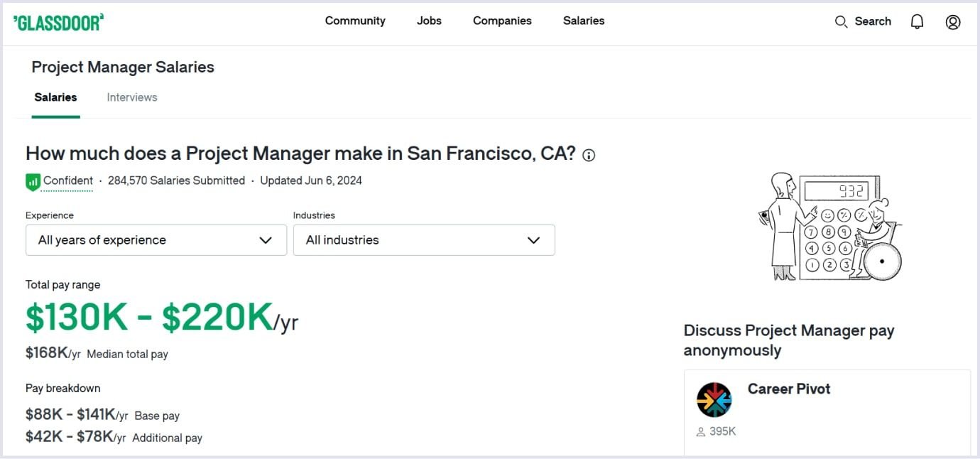Click the Glassdoor logo
The image size is (980, 459).
tap(58, 21)
